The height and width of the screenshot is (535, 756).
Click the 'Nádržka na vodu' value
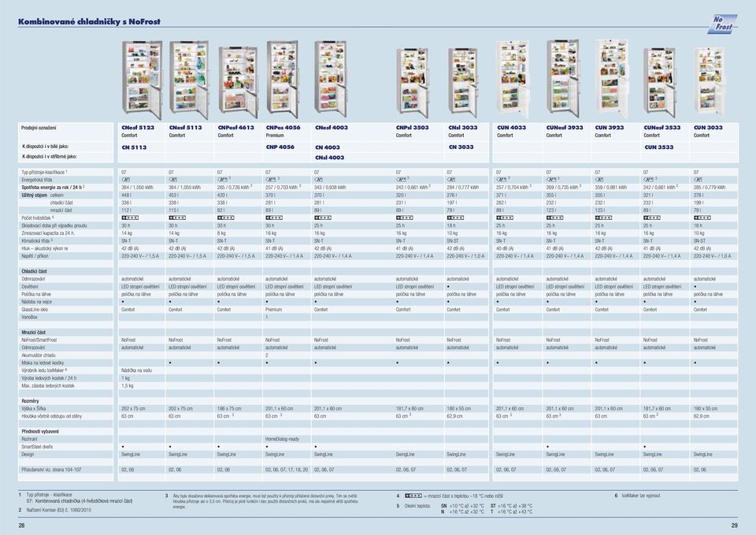(x=136, y=370)
